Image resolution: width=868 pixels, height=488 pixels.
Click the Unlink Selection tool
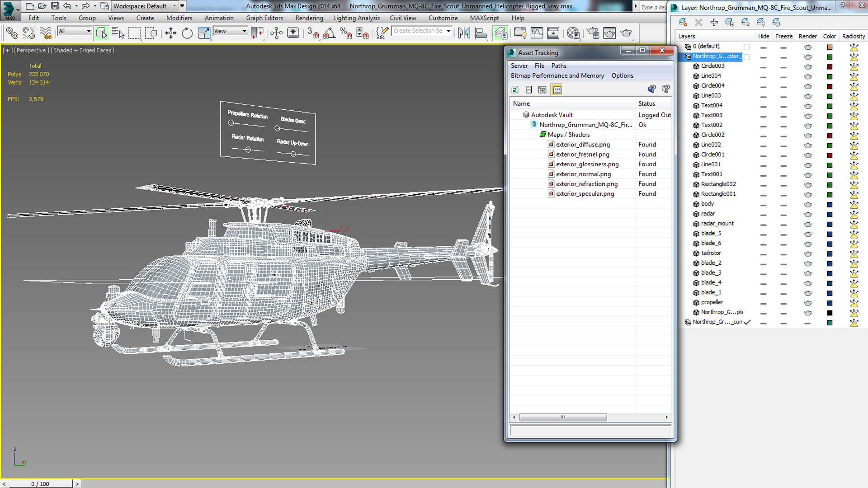point(28,33)
